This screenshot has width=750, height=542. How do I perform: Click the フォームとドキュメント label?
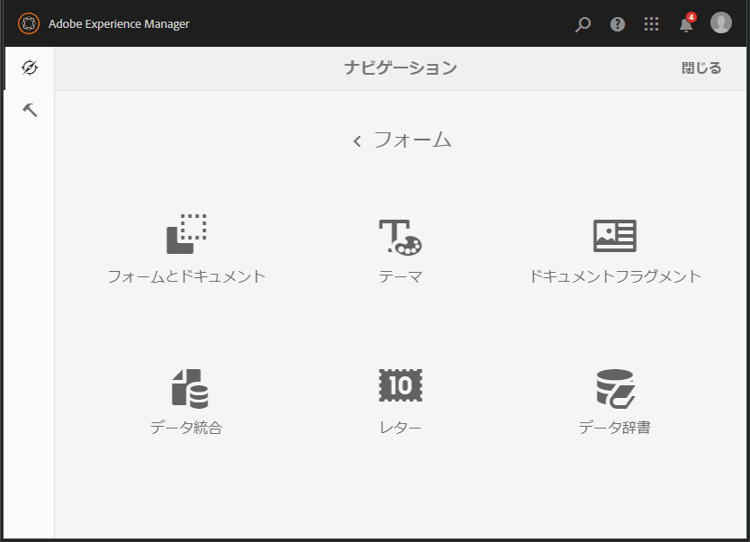pos(187,277)
